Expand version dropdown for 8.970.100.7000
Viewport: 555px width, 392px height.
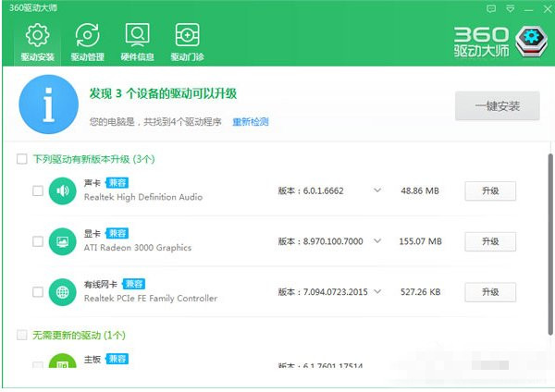pos(377,241)
